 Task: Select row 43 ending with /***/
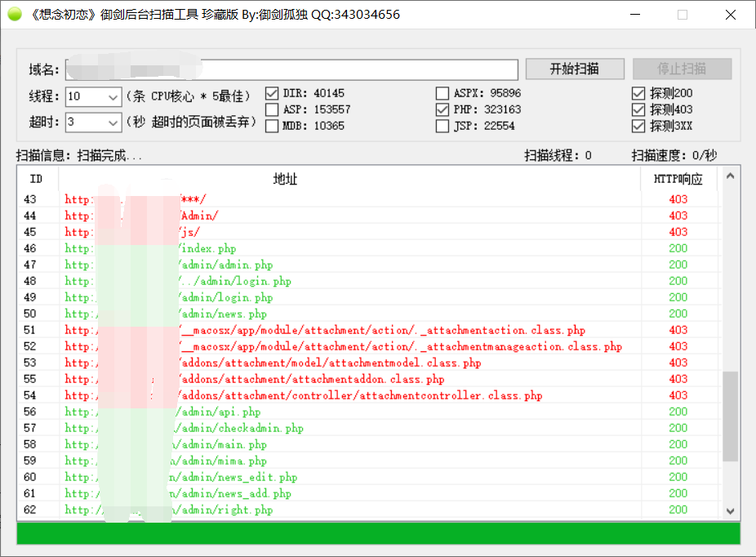[369, 199]
